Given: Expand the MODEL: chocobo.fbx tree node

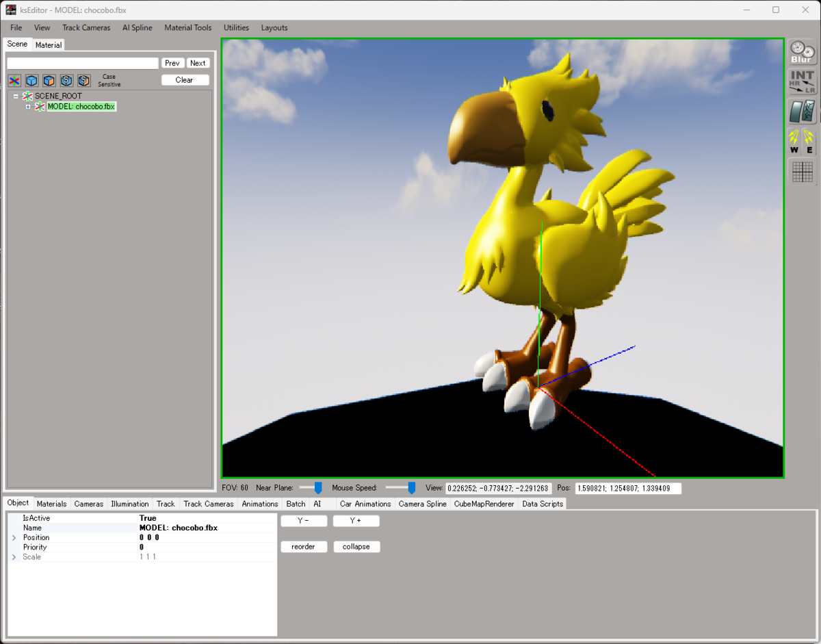Looking at the screenshot, I should point(28,107).
